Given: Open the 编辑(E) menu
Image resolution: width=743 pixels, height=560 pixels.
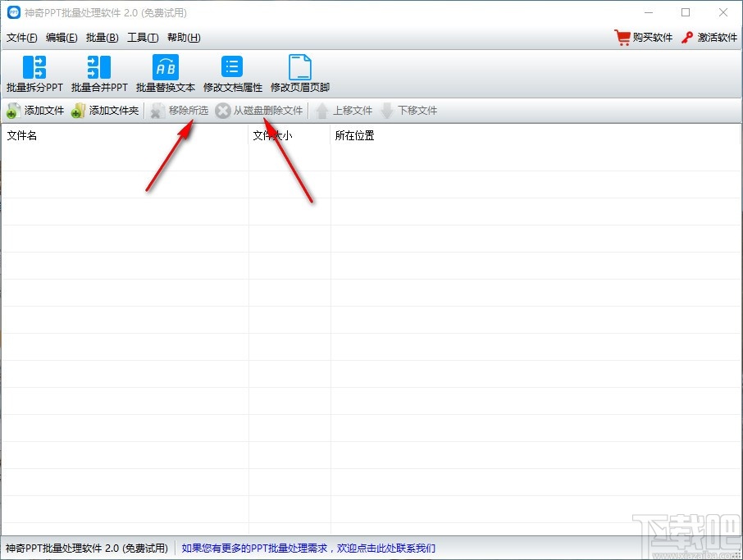Looking at the screenshot, I should click(x=62, y=38).
